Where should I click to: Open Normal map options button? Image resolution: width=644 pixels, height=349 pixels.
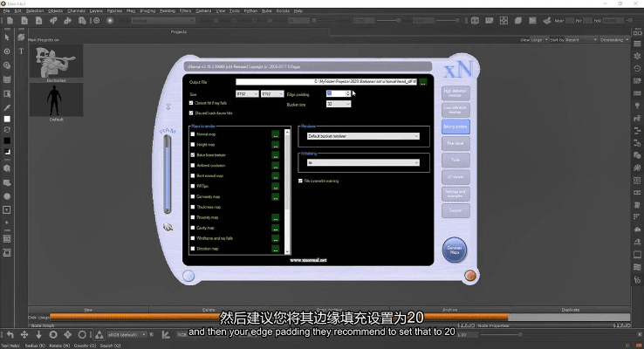[x=275, y=134]
